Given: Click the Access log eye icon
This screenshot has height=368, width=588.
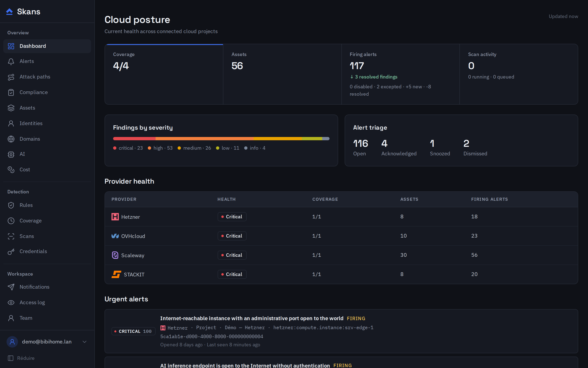Looking at the screenshot, I should click(11, 303).
